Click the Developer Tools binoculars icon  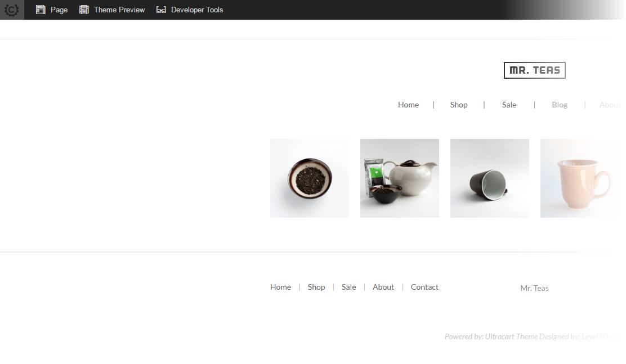(x=161, y=10)
